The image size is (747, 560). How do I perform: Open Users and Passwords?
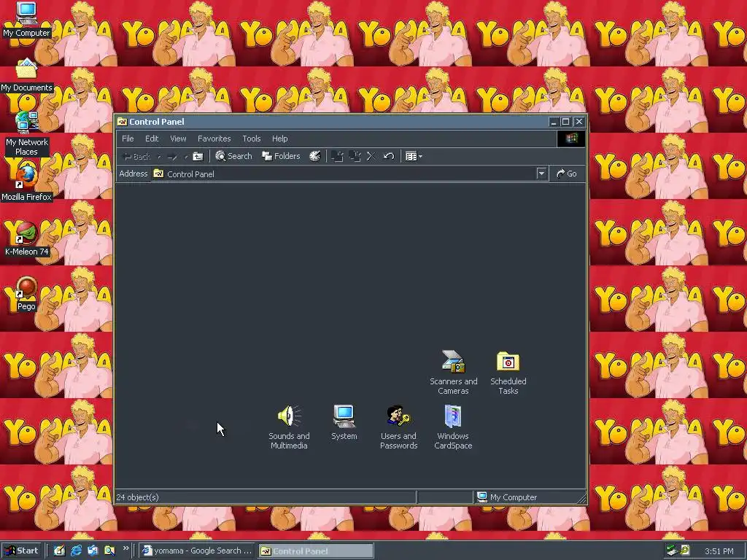coord(399,427)
